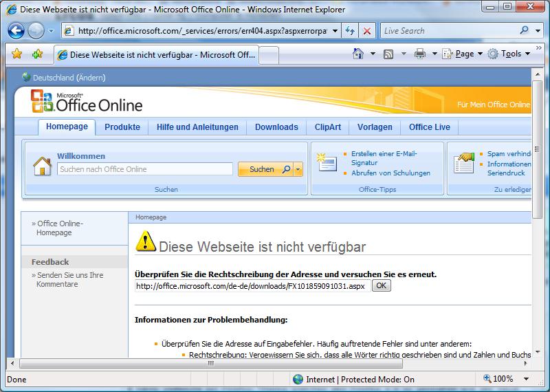Image resolution: width=550 pixels, height=392 pixels.
Task: Click the vertical scrollbar down arrow
Action: click(x=537, y=352)
